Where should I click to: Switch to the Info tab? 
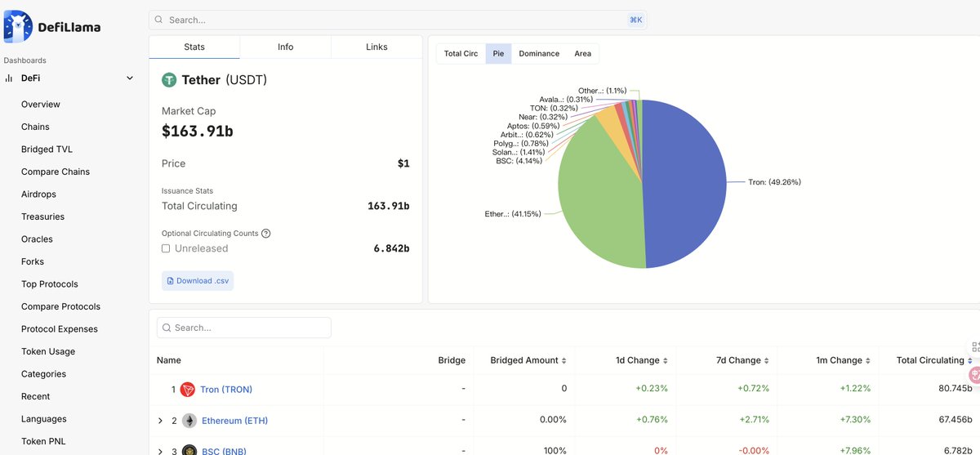click(x=286, y=47)
